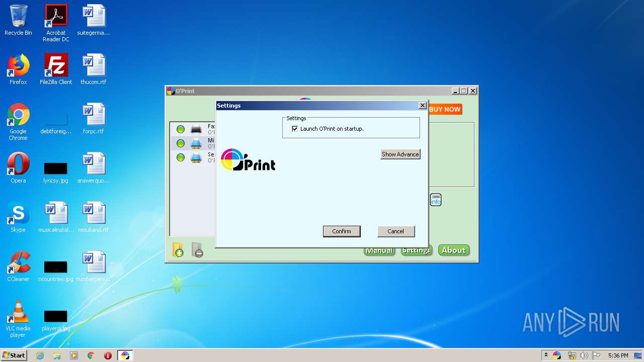Image resolution: width=644 pixels, height=362 pixels.
Task: Cancel the Settings dialog
Action: [395, 231]
